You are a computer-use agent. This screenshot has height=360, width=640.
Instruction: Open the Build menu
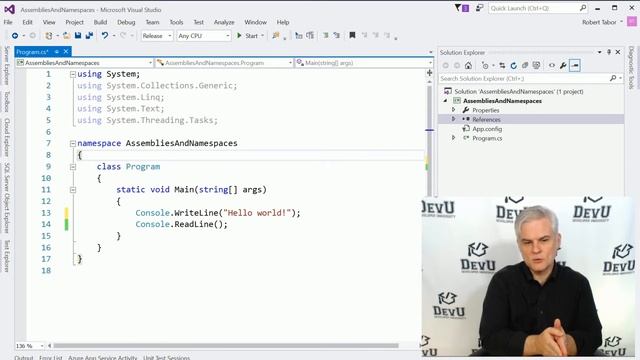pyautogui.click(x=100, y=22)
